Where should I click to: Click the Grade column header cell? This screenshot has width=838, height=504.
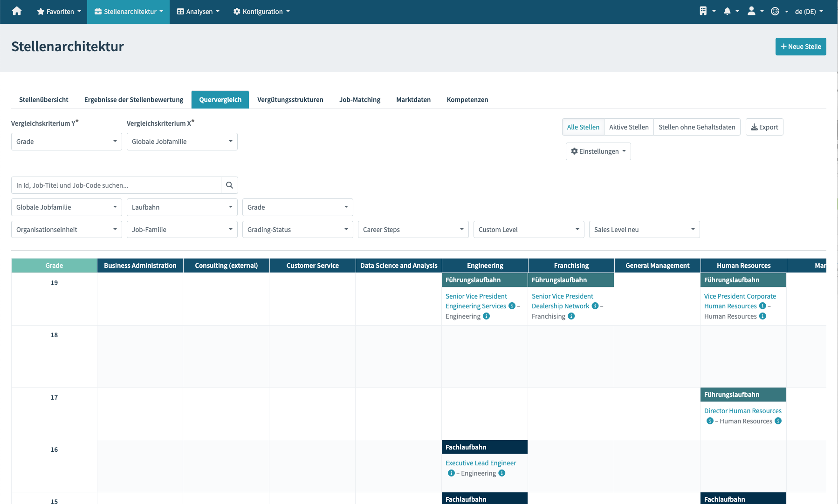54,266
